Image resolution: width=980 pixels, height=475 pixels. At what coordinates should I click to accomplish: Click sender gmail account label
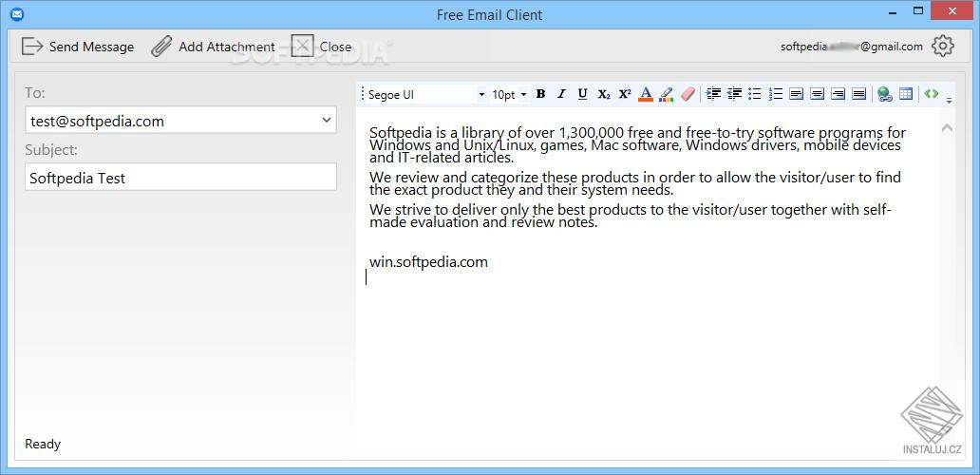tap(851, 47)
